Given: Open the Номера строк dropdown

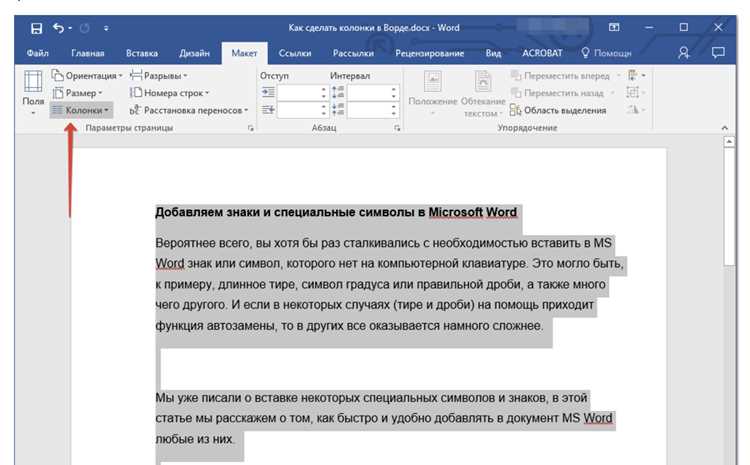Looking at the screenshot, I should click(x=169, y=93).
